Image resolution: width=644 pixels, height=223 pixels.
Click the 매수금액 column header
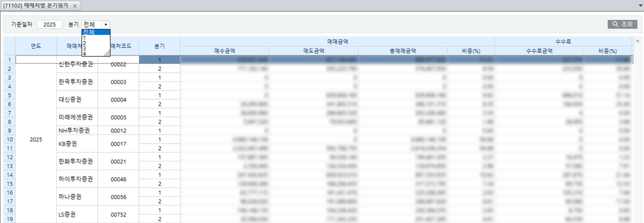pyautogui.click(x=224, y=50)
